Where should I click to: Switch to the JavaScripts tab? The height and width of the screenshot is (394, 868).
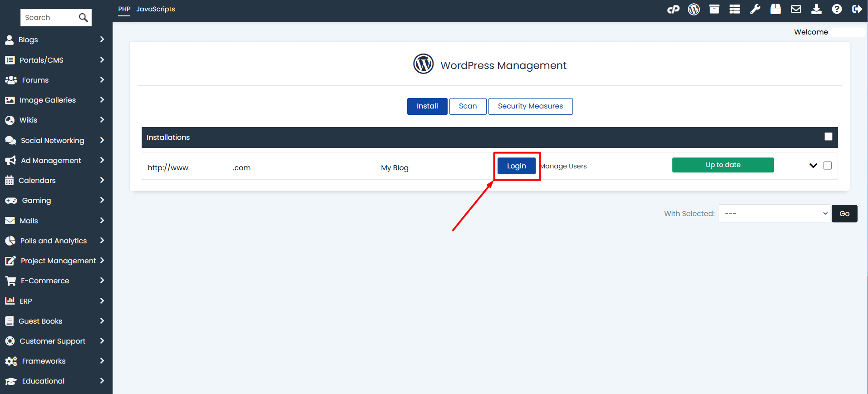(156, 9)
